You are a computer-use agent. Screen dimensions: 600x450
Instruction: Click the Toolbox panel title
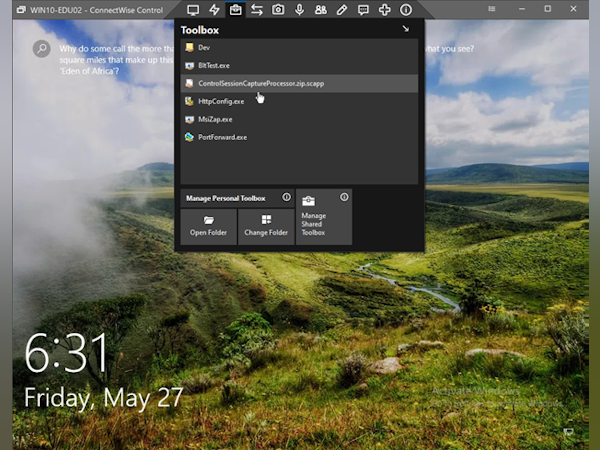(x=200, y=30)
